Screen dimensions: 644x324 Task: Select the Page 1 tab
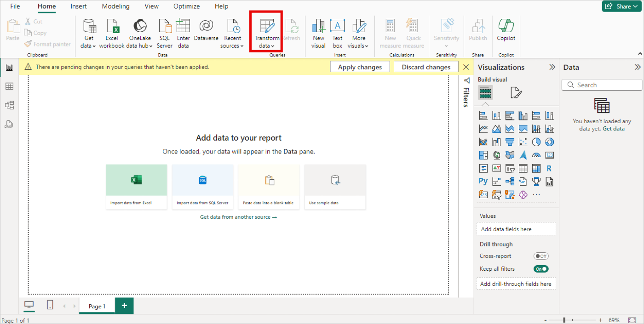point(97,306)
